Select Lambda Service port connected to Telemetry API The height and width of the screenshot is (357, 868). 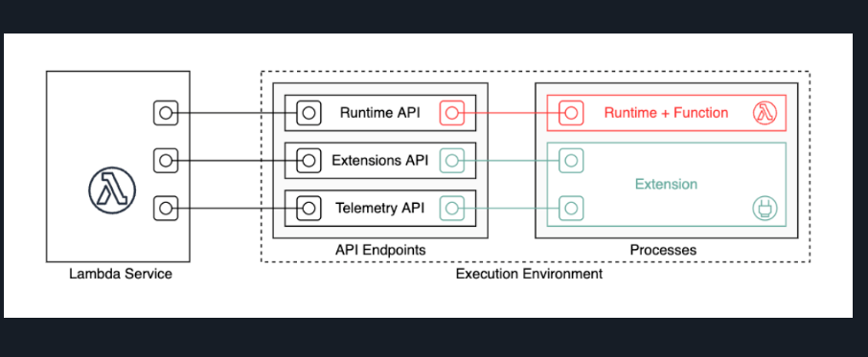click(x=166, y=209)
